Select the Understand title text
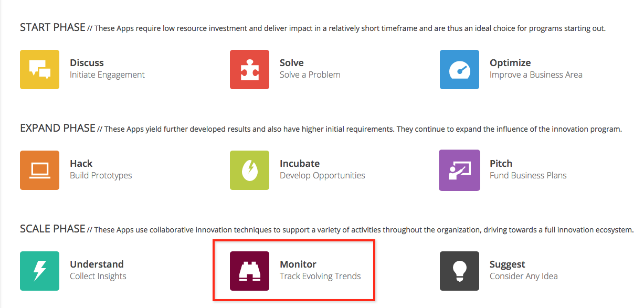The image size is (644, 308). [97, 264]
